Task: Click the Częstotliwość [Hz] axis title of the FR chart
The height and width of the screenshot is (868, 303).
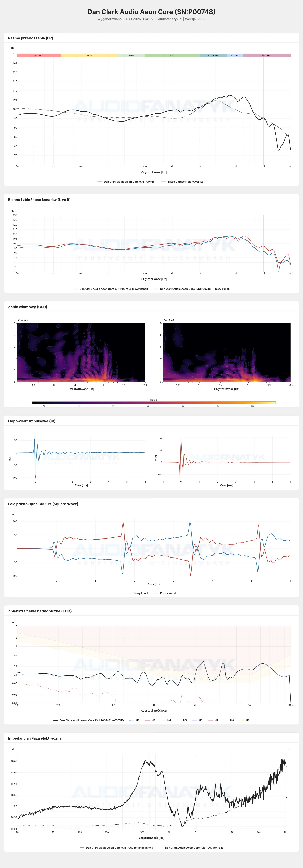Action: click(x=154, y=172)
